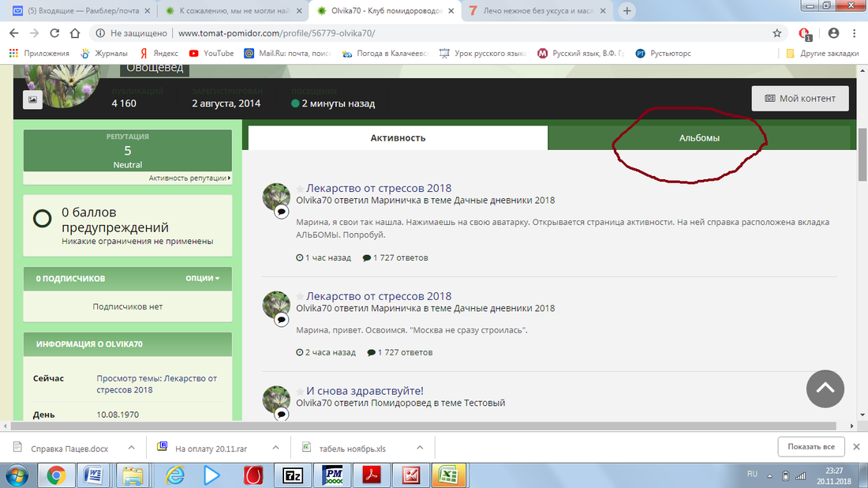Switch to the Рамблер/почта browser tab
Image resolution: width=868 pixels, height=488 pixels.
click(75, 11)
